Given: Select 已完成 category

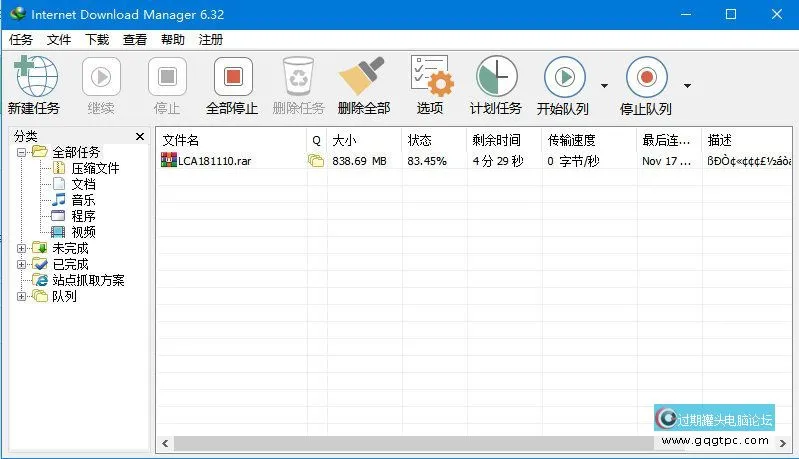Looking at the screenshot, I should pos(70,264).
